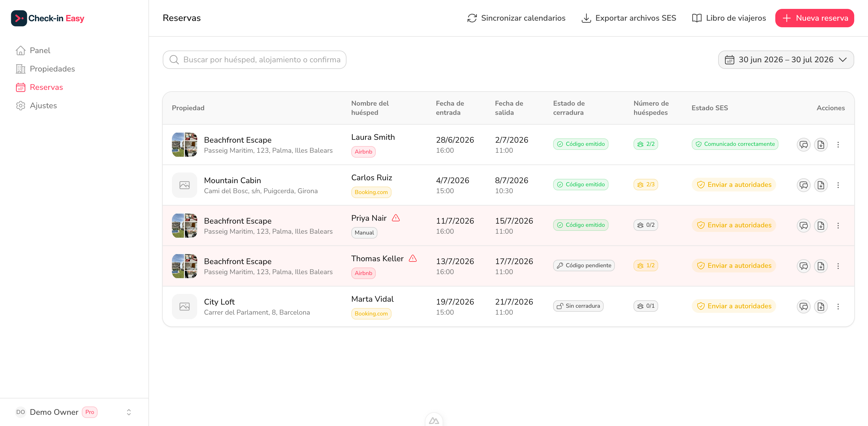The image size is (868, 426).
Task: Click the DO avatar of Demo Owner
Action: click(x=21, y=412)
